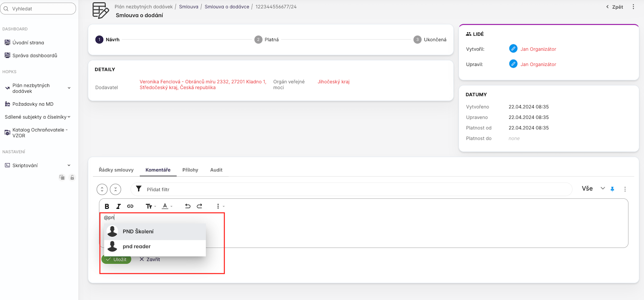Click the Vyhledat search field
The width and height of the screenshot is (644, 300).
point(38,9)
